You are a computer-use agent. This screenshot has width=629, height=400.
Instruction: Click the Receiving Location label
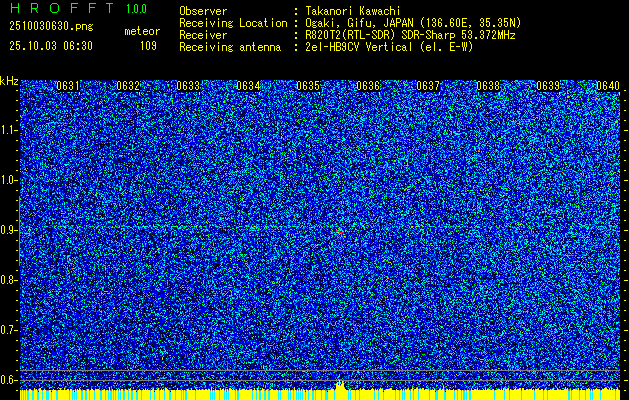(x=233, y=23)
